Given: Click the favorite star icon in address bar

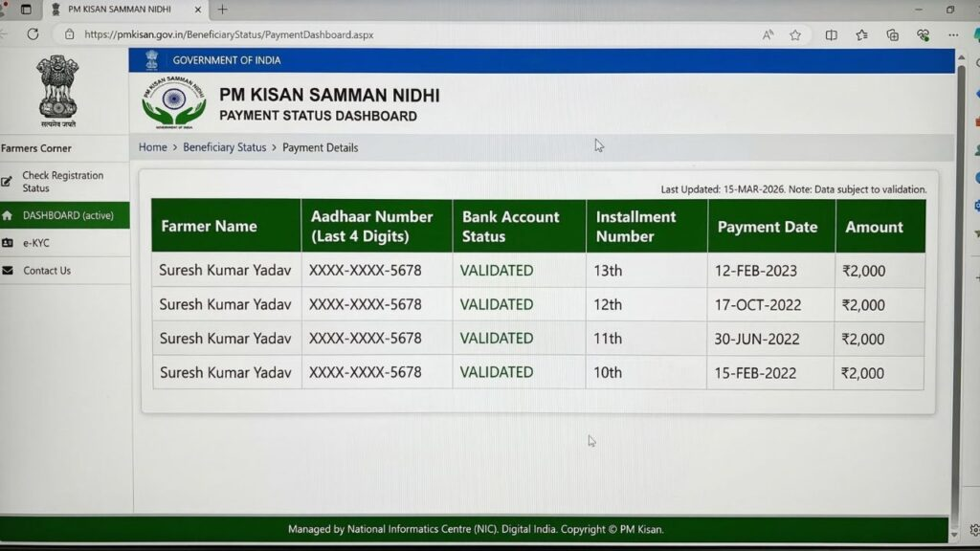Looking at the screenshot, I should [x=795, y=34].
